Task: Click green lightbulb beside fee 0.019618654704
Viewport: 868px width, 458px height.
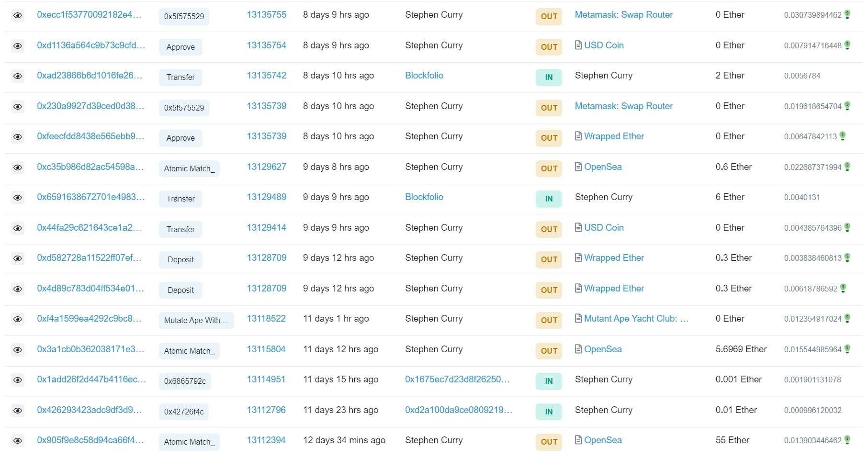Action: (x=847, y=106)
